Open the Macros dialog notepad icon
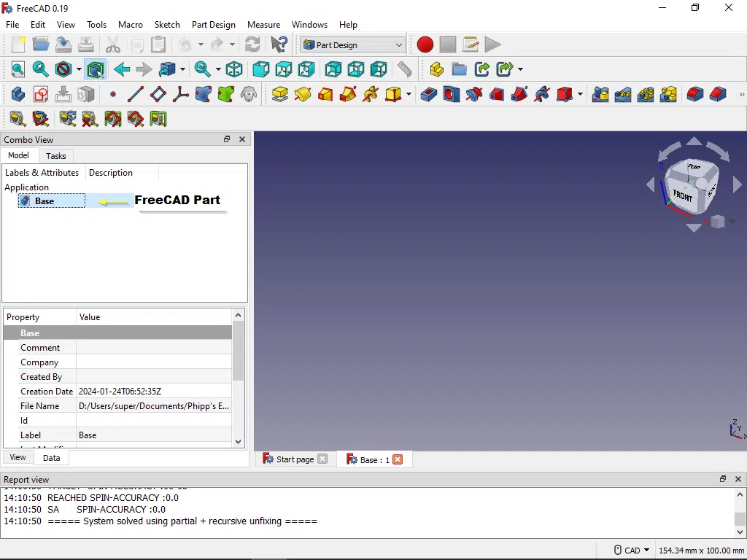 pos(471,44)
